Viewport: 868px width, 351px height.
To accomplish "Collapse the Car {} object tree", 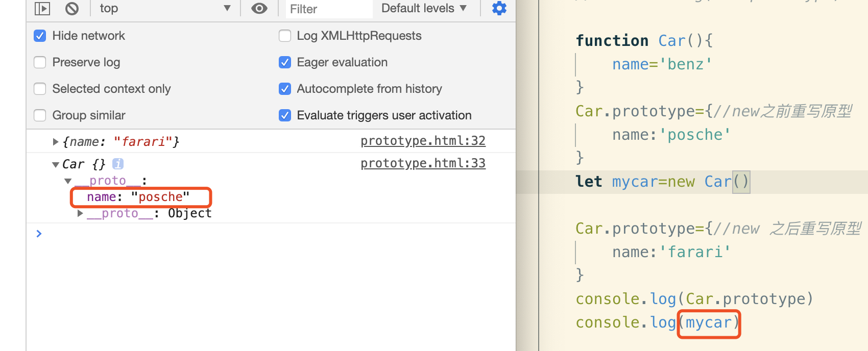I will pos(56,164).
